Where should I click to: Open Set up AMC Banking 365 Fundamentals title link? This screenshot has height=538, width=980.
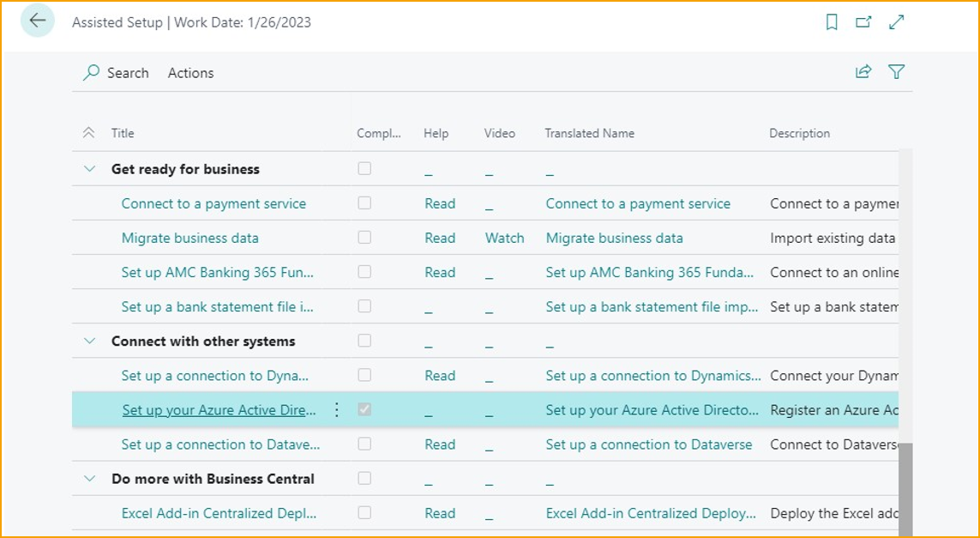tap(217, 272)
